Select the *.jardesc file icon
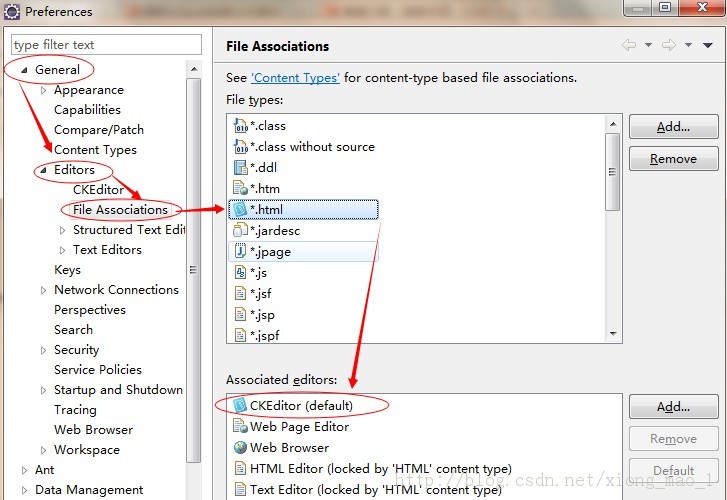Image resolution: width=727 pixels, height=500 pixels. click(x=240, y=230)
